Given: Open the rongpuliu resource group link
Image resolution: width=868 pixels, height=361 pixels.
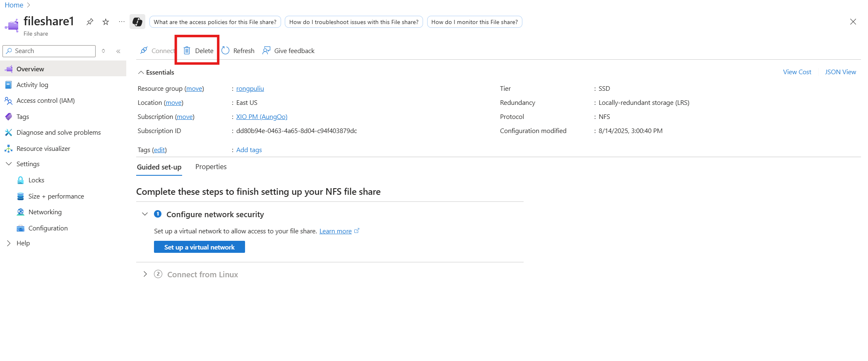Looking at the screenshot, I should point(250,89).
